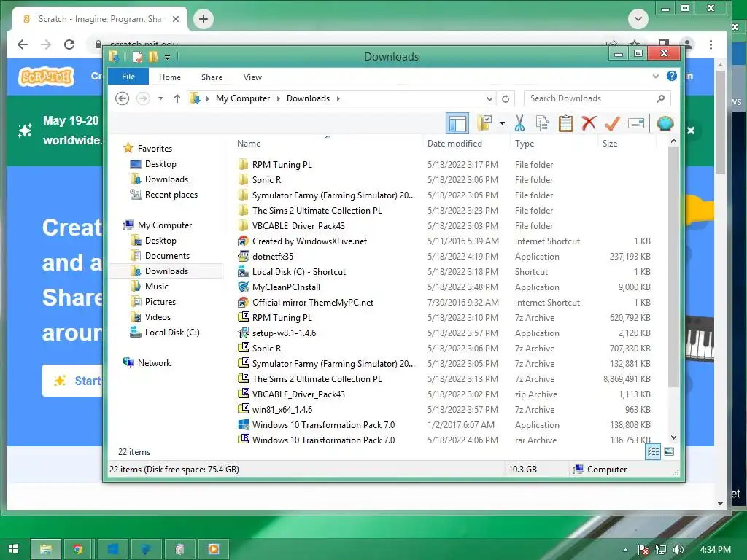Open a new Chrome tab
The width and height of the screenshot is (747, 560).
click(204, 19)
